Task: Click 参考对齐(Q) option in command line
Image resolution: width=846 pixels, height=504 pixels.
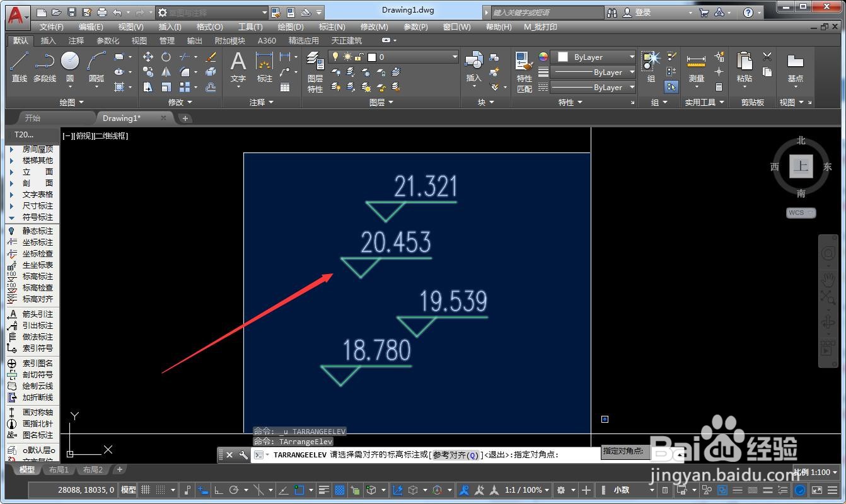Action: pyautogui.click(x=456, y=455)
